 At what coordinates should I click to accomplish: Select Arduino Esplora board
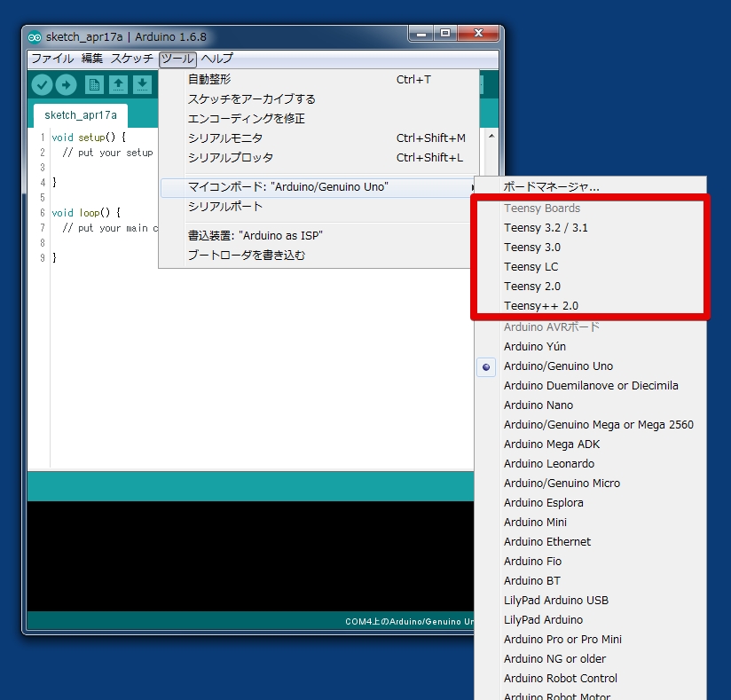[x=590, y=503]
